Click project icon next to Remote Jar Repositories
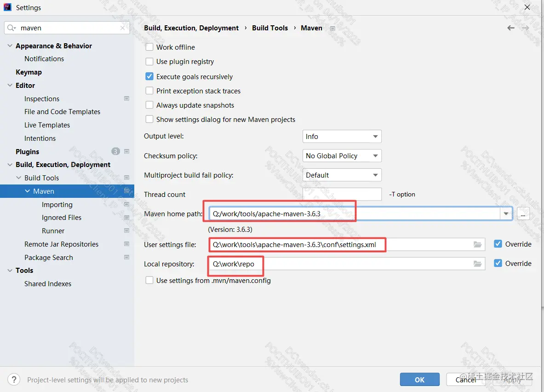This screenshot has width=544, height=392. pos(126,244)
